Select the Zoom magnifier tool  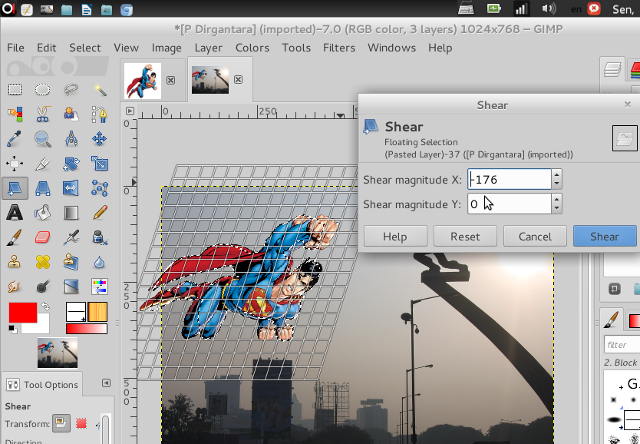[x=42, y=139]
